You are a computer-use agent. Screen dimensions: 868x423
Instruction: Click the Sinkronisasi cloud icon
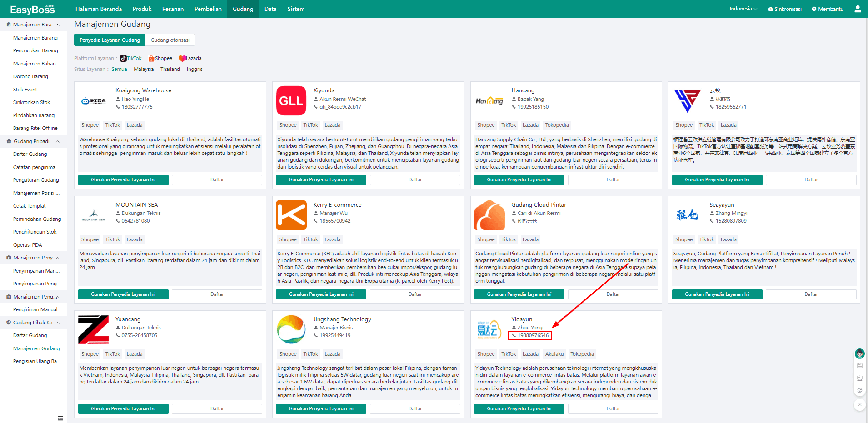[771, 9]
